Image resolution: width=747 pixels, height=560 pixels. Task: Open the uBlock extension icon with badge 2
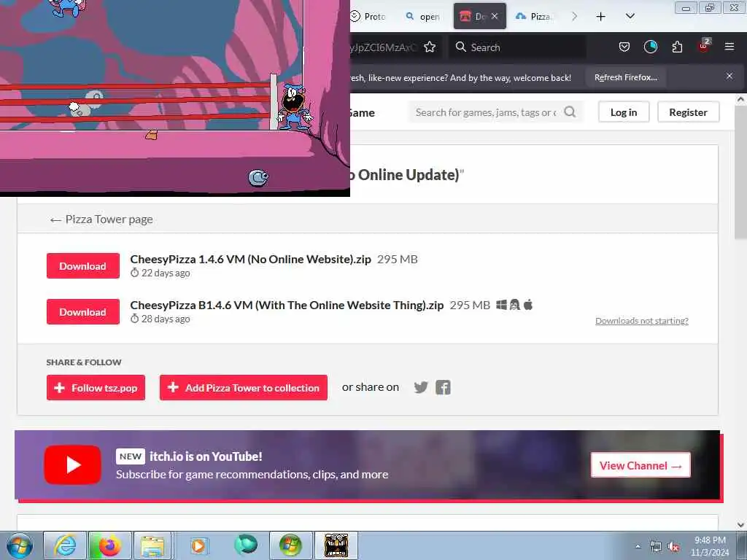(704, 46)
